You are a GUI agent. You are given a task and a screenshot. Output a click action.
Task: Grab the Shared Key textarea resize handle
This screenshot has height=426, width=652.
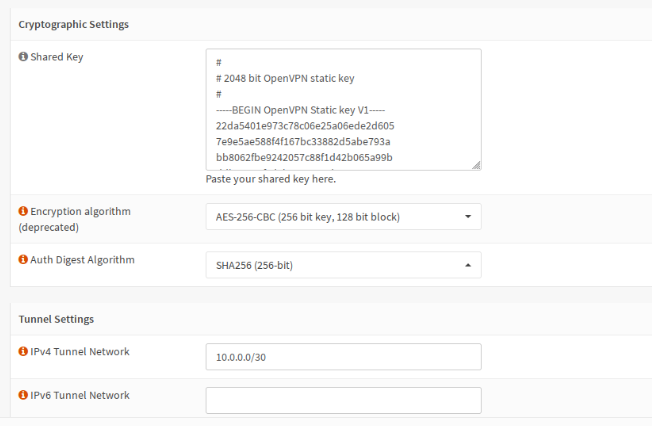pos(476,165)
